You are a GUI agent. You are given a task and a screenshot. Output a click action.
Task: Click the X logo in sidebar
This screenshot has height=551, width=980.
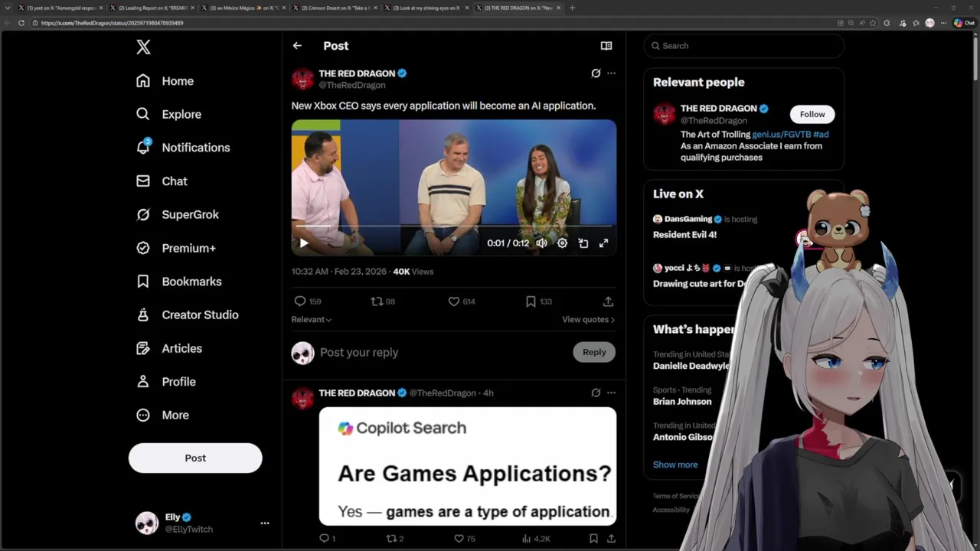click(143, 47)
